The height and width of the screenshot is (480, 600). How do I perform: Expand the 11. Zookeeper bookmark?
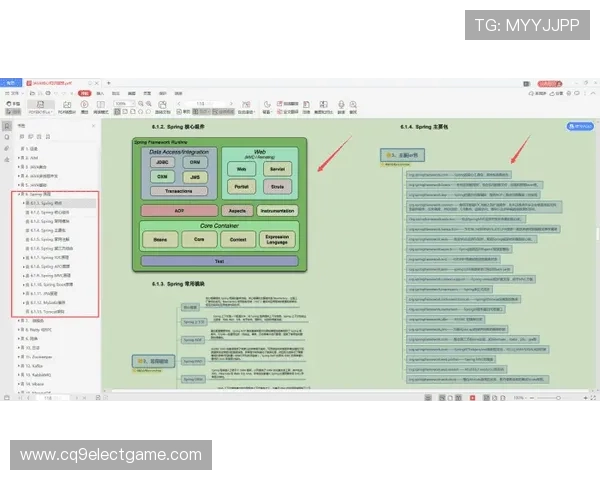point(18,357)
